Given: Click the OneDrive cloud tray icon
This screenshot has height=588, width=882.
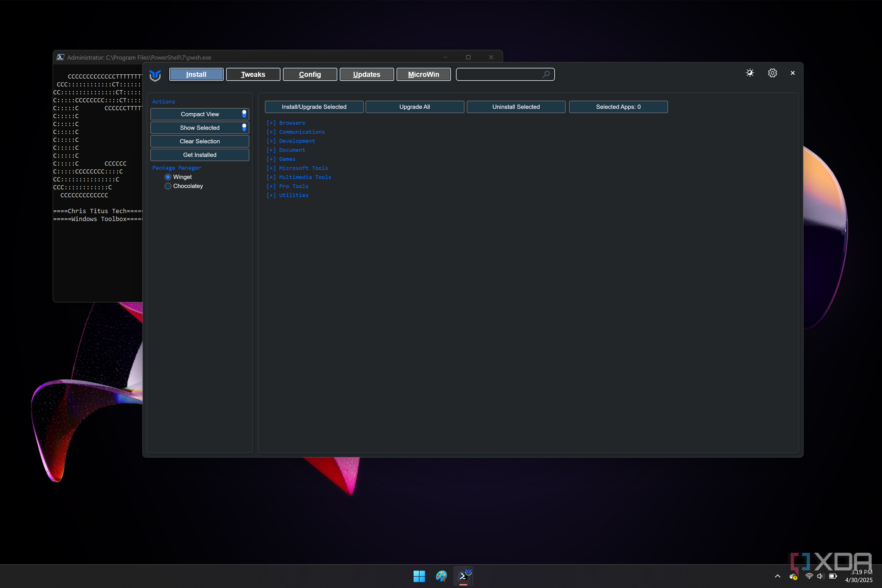Looking at the screenshot, I should 794,576.
